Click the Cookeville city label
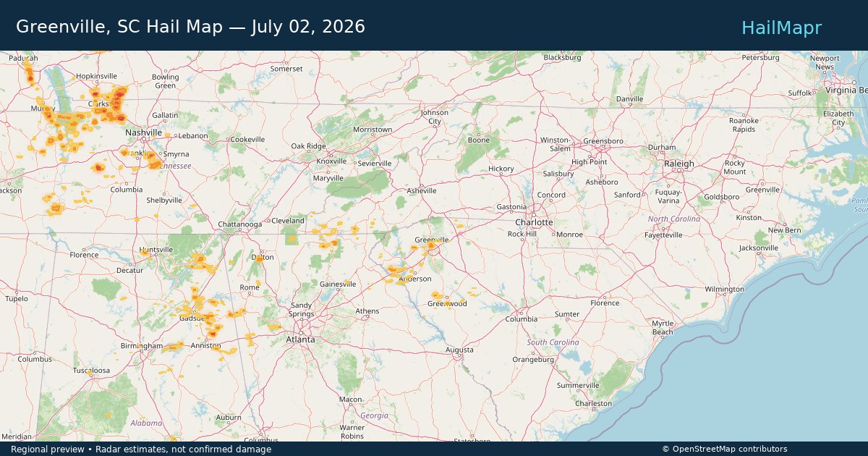The width and height of the screenshot is (868, 456). point(248,140)
